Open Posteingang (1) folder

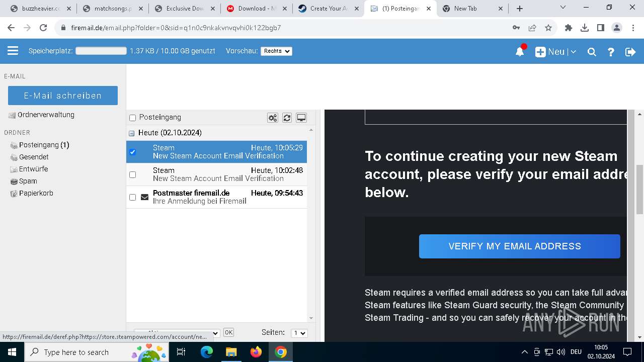click(x=44, y=145)
